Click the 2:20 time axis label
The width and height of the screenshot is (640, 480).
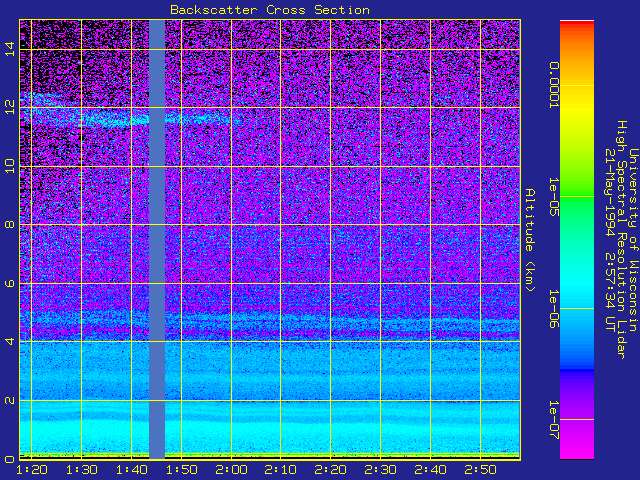pos(331,470)
